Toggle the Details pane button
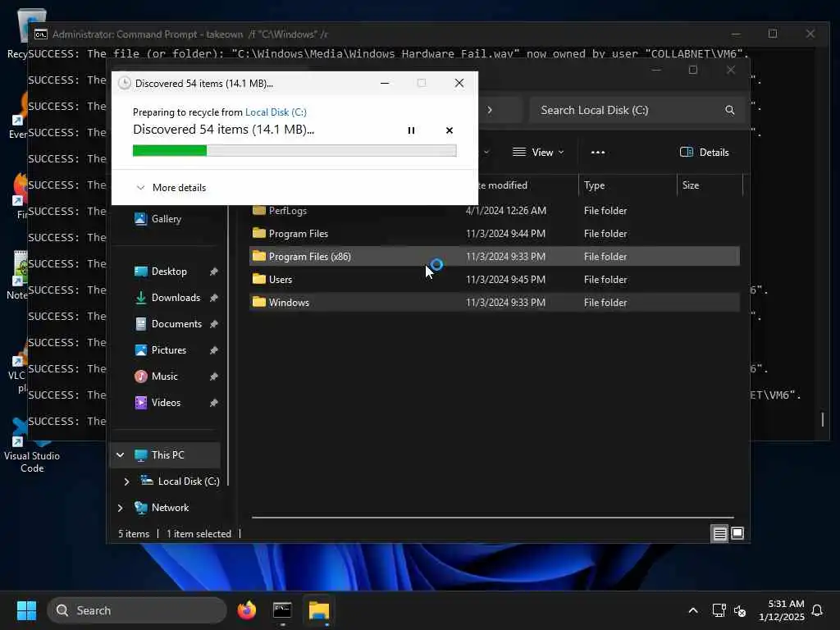This screenshot has width=840, height=630. [x=704, y=152]
